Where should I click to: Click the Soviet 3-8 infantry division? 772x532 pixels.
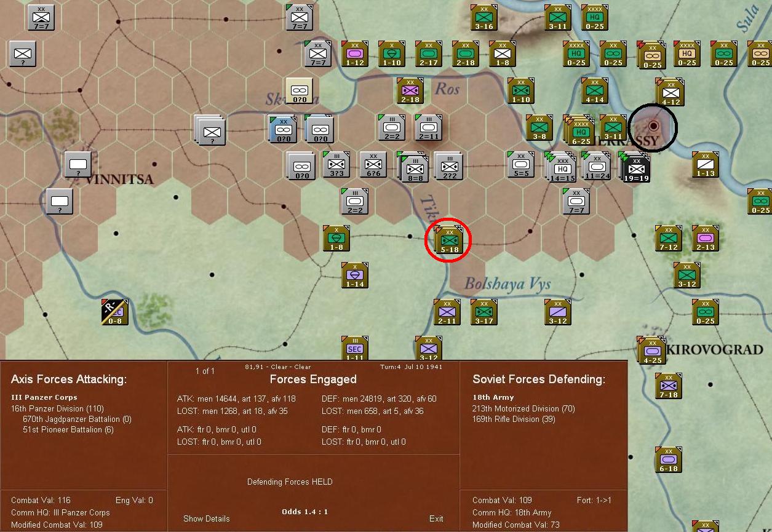tap(539, 127)
